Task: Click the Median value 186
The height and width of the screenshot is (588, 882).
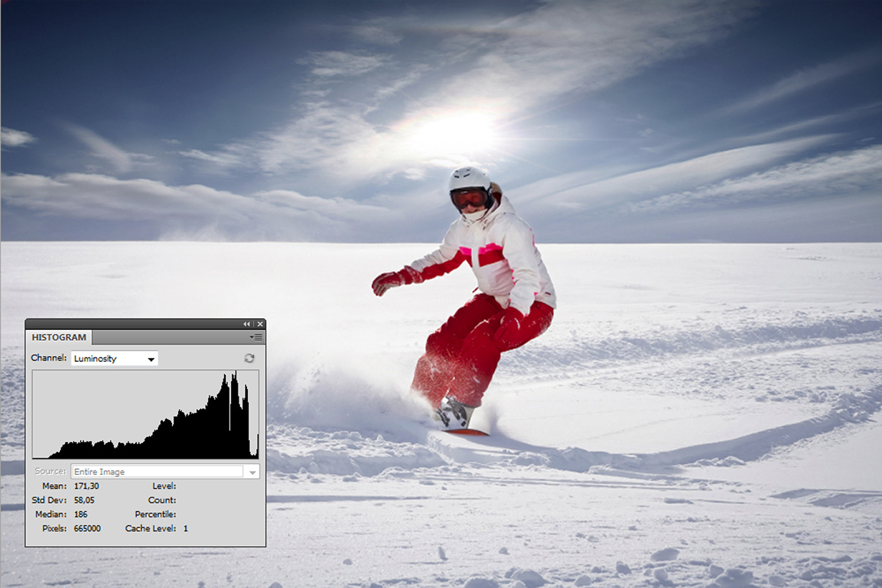Action: 80,515
